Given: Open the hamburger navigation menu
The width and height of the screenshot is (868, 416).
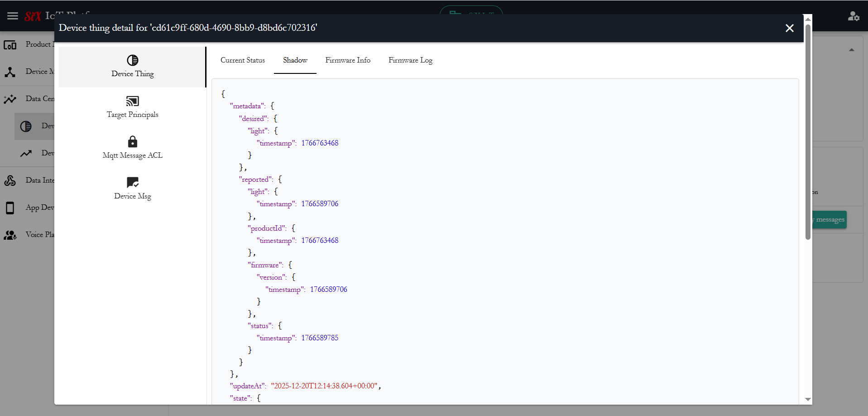Looking at the screenshot, I should pyautogui.click(x=13, y=16).
